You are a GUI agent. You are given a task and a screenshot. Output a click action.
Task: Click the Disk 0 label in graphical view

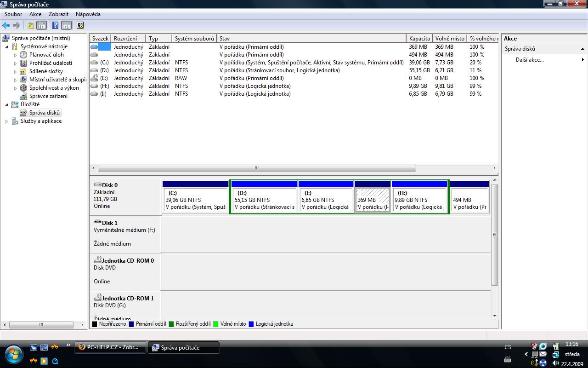tap(109, 185)
